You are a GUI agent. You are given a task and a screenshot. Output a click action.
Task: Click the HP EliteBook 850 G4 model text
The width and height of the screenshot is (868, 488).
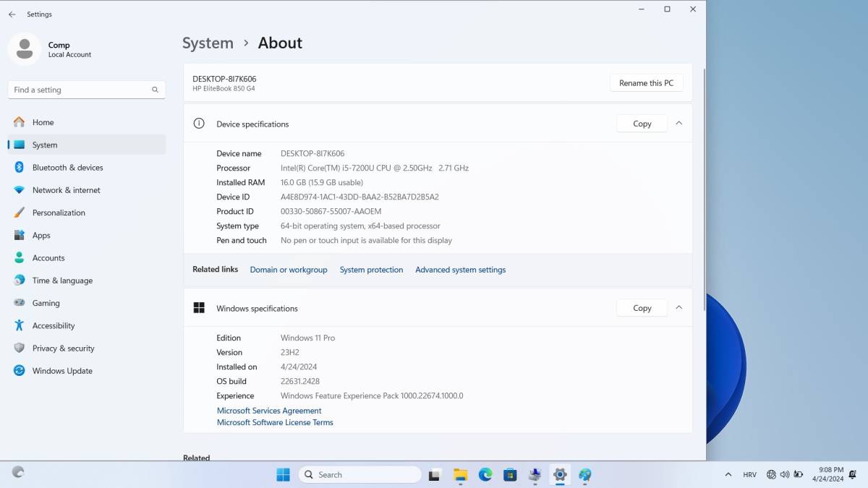(224, 89)
